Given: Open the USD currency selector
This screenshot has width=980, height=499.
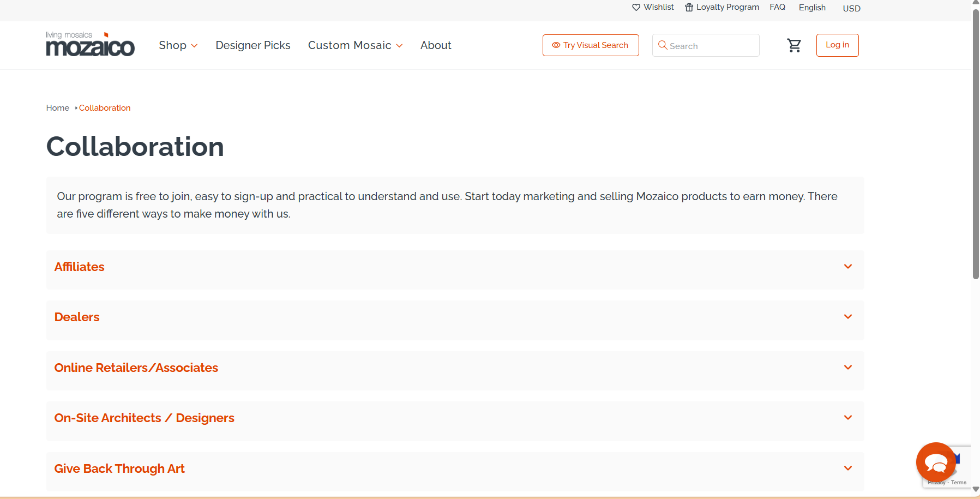Looking at the screenshot, I should (x=851, y=8).
